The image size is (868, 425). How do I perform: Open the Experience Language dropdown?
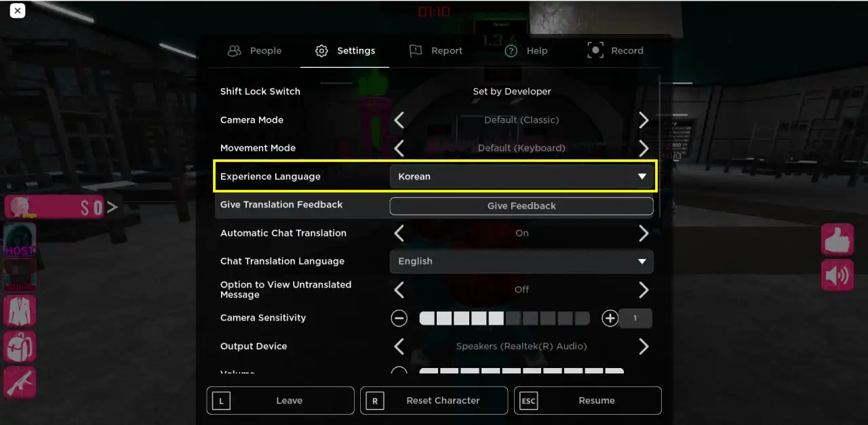[521, 177]
